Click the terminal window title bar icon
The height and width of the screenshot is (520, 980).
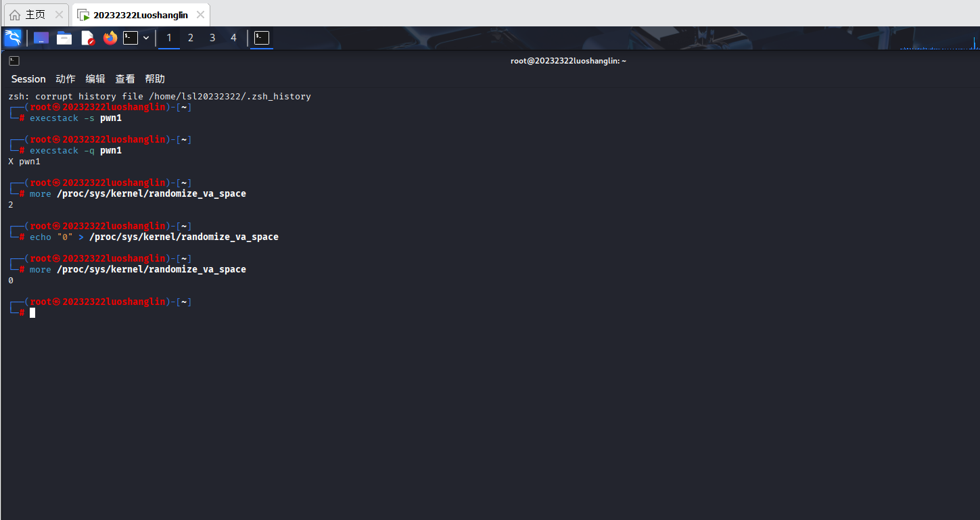pyautogui.click(x=14, y=61)
